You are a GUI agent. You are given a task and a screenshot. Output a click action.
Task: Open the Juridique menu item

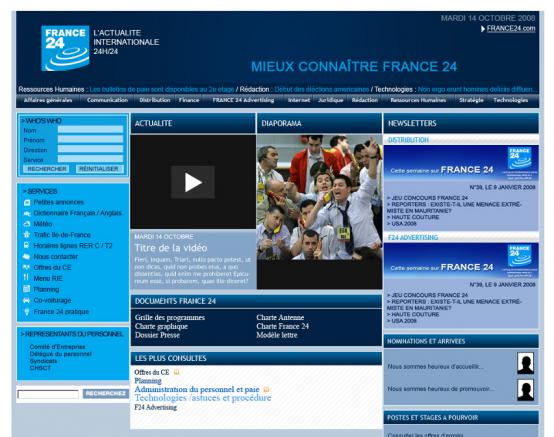[x=331, y=100]
